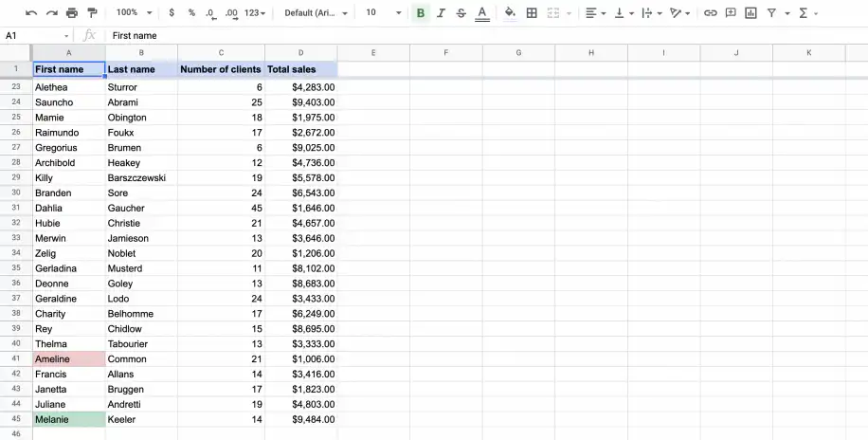This screenshot has width=868, height=440.
Task: Open the text rotation dropdown
Action: [x=679, y=12]
